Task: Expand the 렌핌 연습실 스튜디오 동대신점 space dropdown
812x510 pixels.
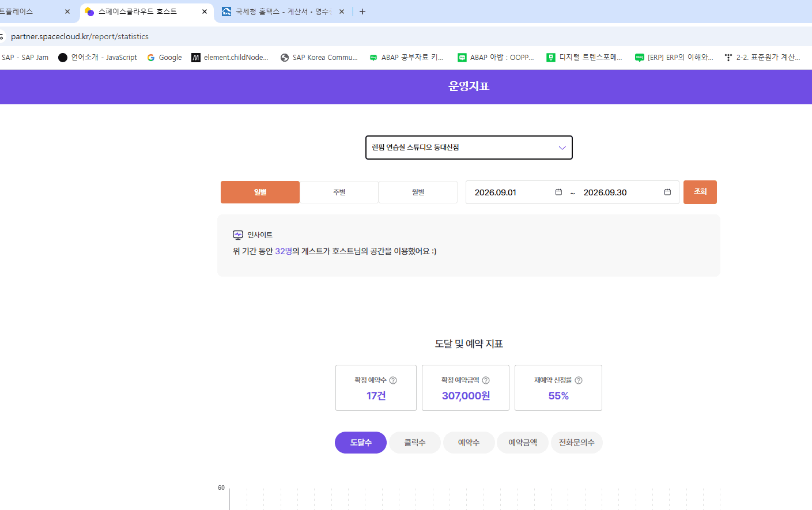Action: (x=469, y=148)
